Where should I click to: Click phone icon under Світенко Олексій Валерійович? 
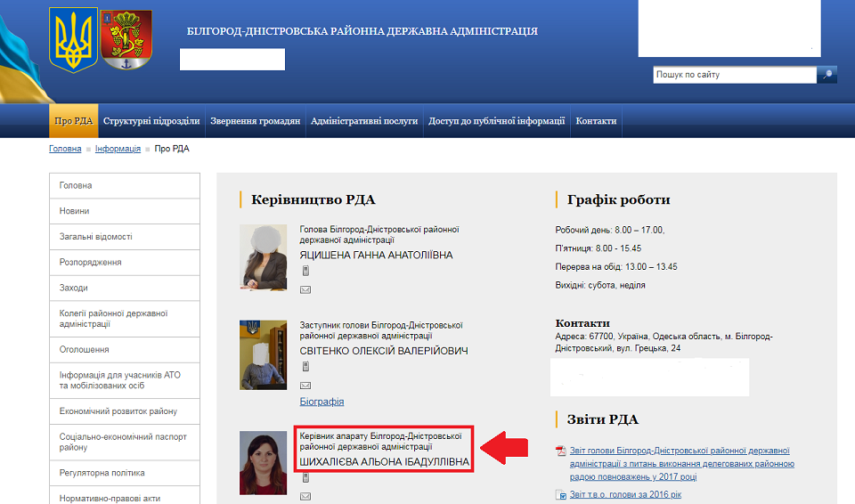(x=305, y=367)
